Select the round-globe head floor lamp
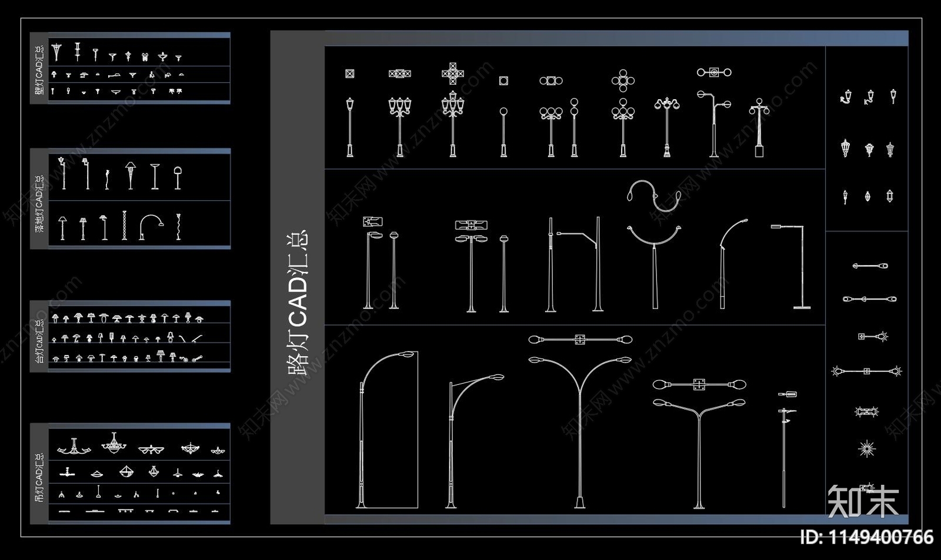The width and height of the screenshot is (941, 560). [x=178, y=178]
